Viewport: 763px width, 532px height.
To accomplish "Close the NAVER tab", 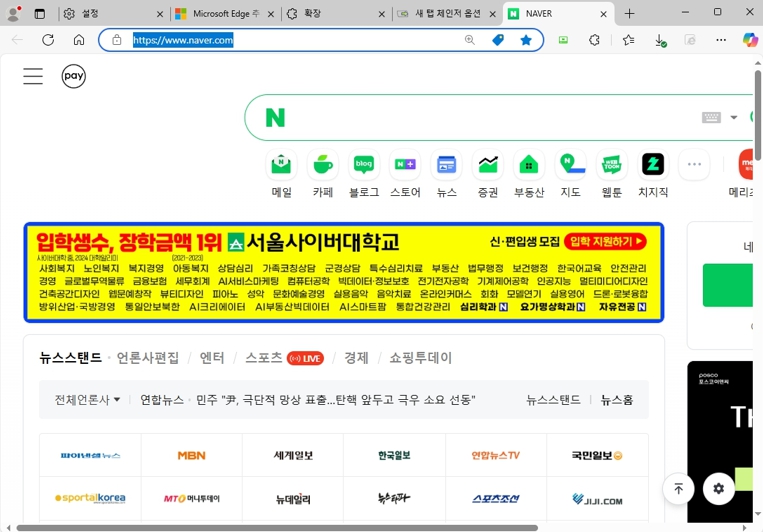I will [603, 14].
